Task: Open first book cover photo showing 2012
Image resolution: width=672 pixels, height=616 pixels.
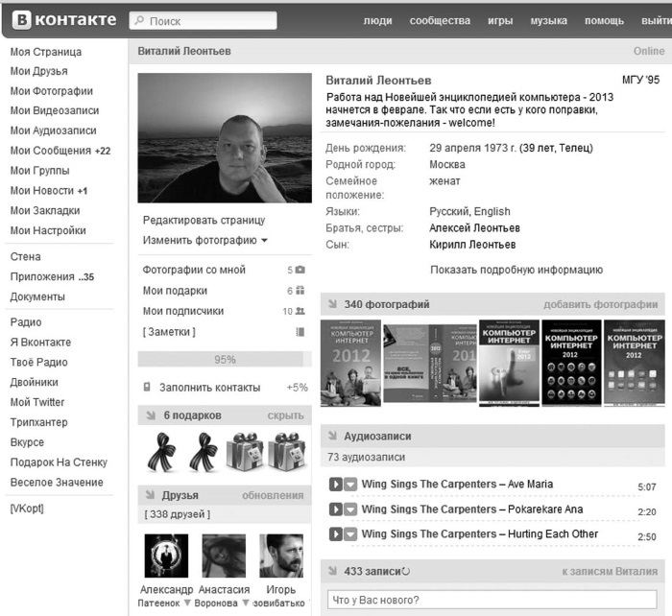Action: (350, 363)
